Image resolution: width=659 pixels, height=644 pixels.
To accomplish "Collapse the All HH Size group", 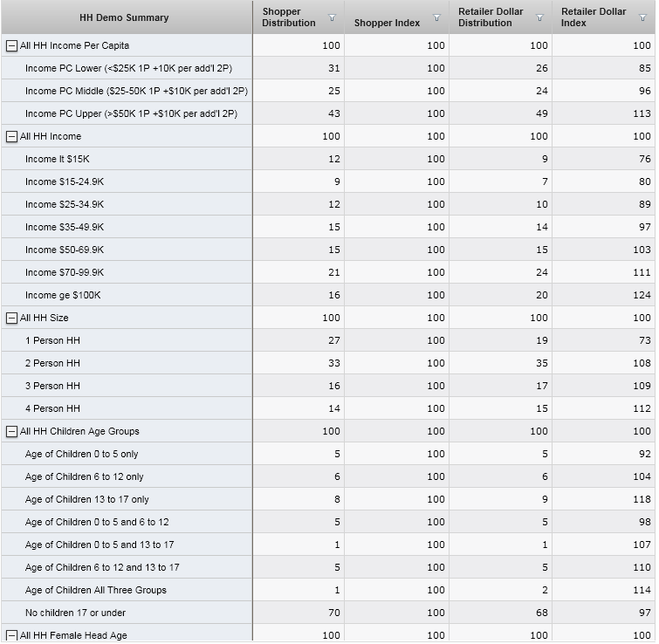I will (x=11, y=318).
